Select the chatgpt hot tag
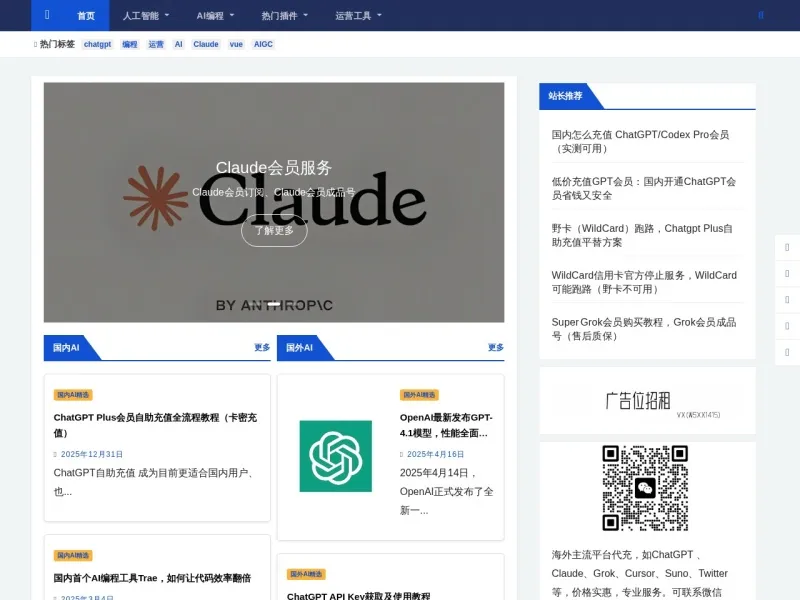Screen dimensions: 800x600 coord(97,44)
